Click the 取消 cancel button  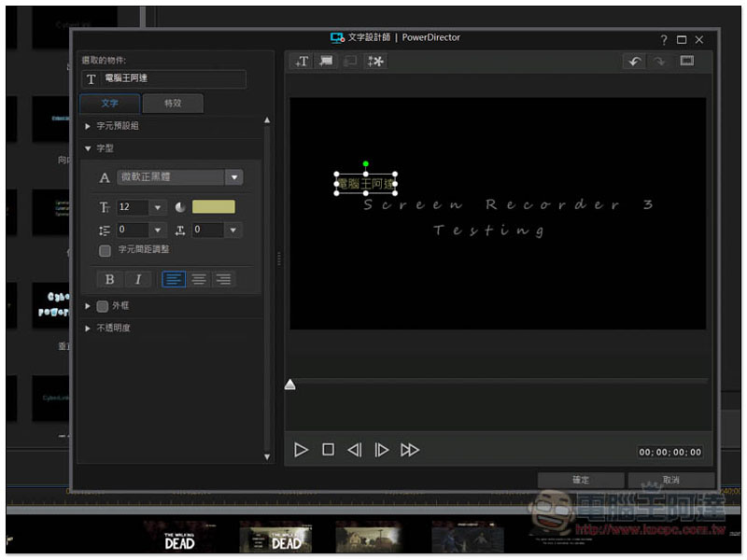point(670,480)
